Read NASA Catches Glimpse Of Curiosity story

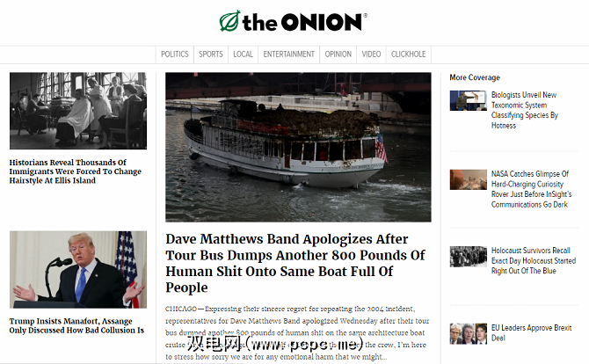pyautogui.click(x=531, y=189)
